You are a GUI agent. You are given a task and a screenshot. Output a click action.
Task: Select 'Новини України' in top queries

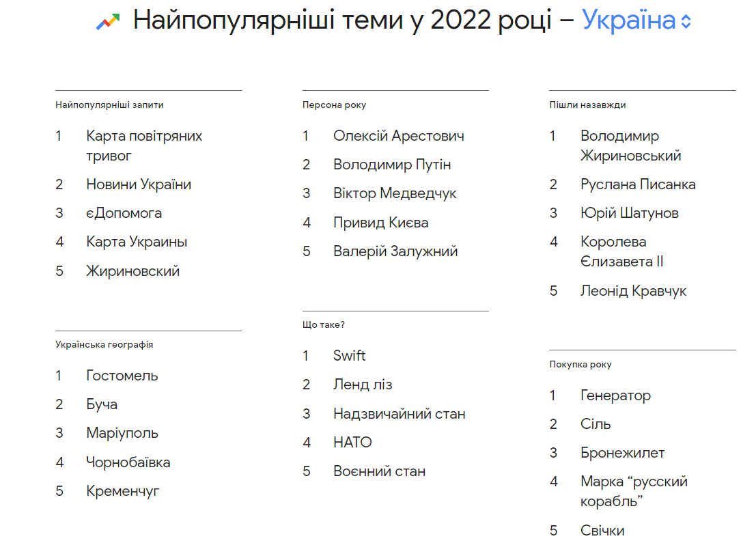click(139, 184)
